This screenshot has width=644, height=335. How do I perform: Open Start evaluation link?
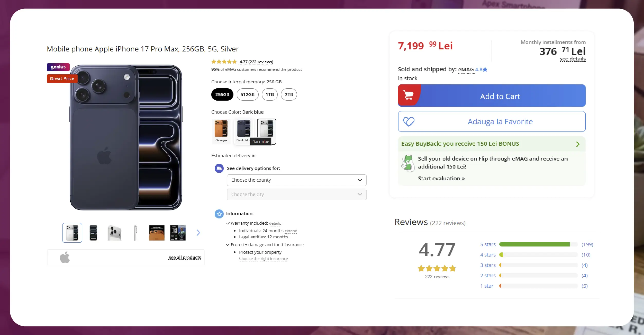441,178
